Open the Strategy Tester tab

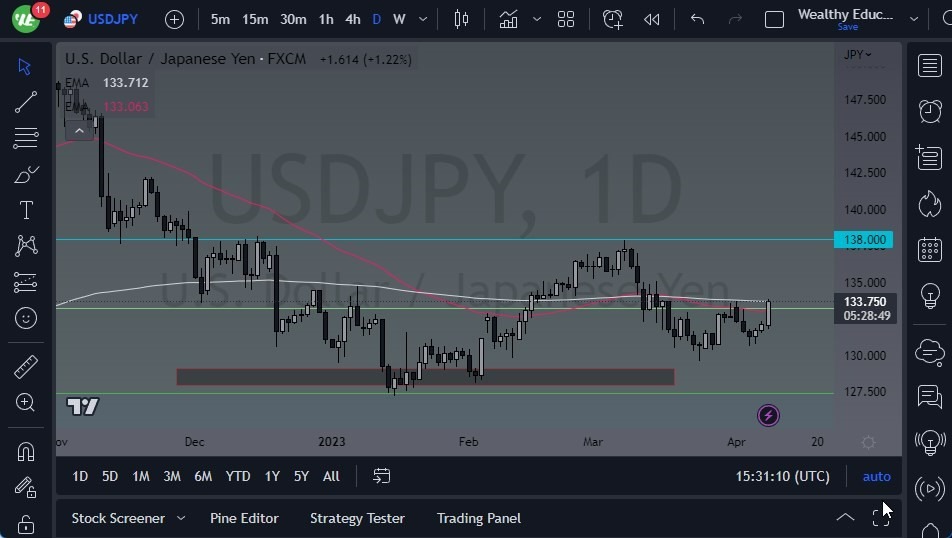[357, 518]
